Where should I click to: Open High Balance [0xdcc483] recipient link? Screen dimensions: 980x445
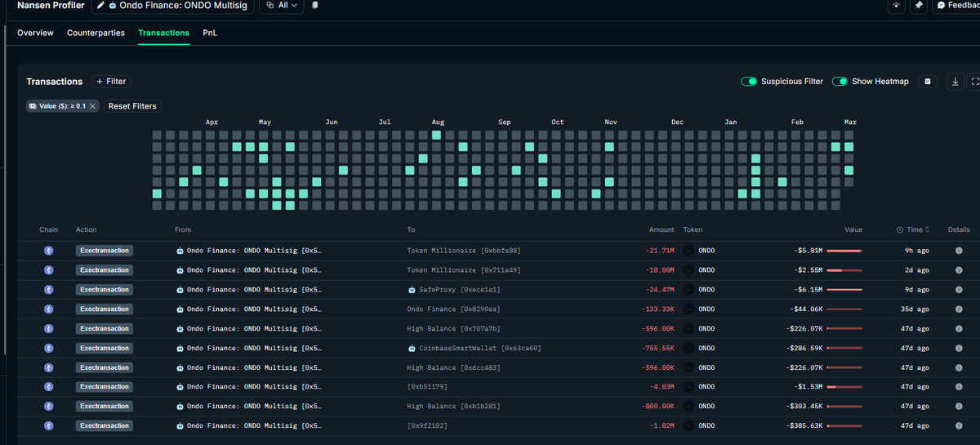(x=453, y=367)
